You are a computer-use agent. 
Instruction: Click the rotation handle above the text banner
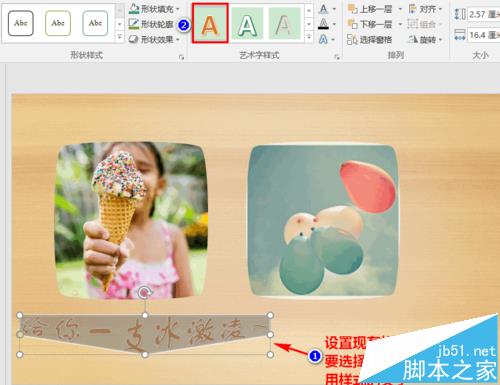(145, 292)
